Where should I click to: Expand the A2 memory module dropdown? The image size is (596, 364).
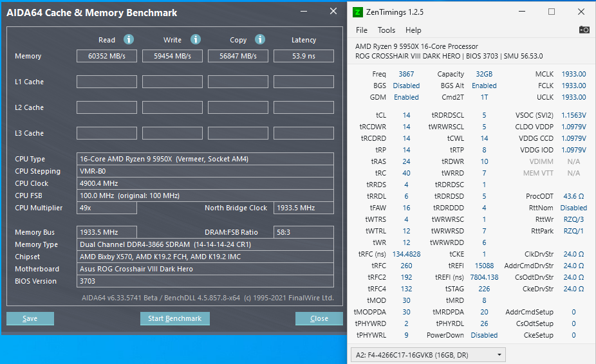499,355
